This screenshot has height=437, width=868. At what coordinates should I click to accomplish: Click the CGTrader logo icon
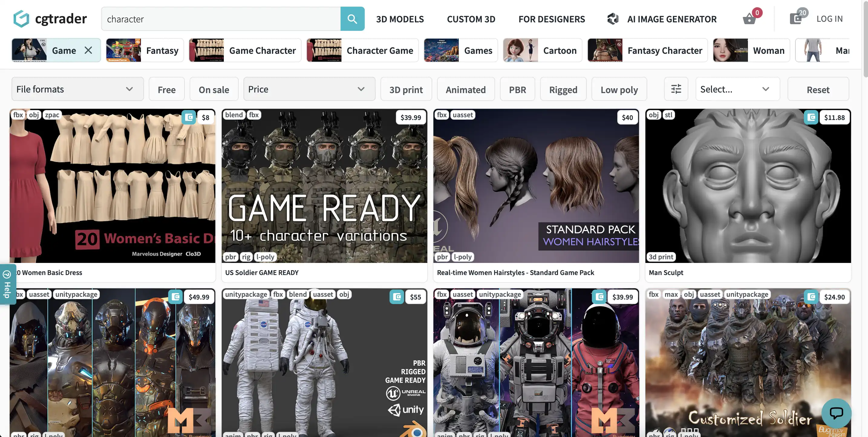click(x=21, y=18)
